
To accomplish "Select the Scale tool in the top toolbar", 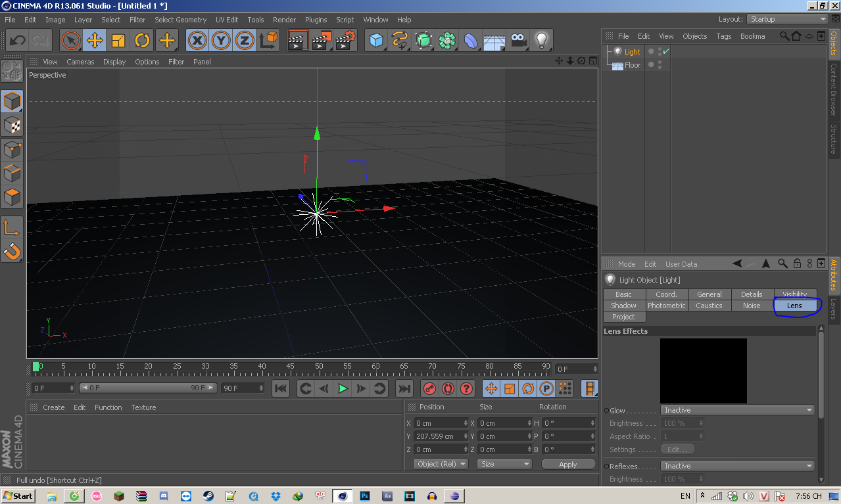I will 118,41.
